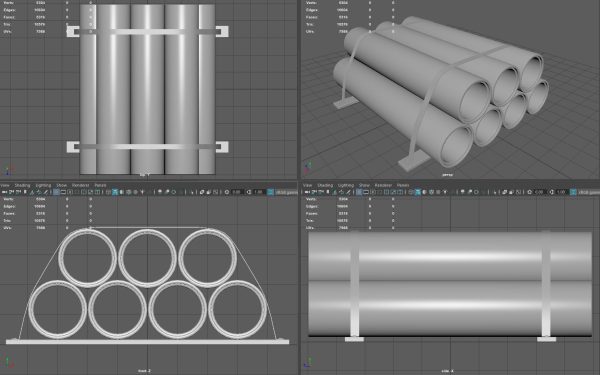Click exposure value field in front view toolbar

pos(237,192)
